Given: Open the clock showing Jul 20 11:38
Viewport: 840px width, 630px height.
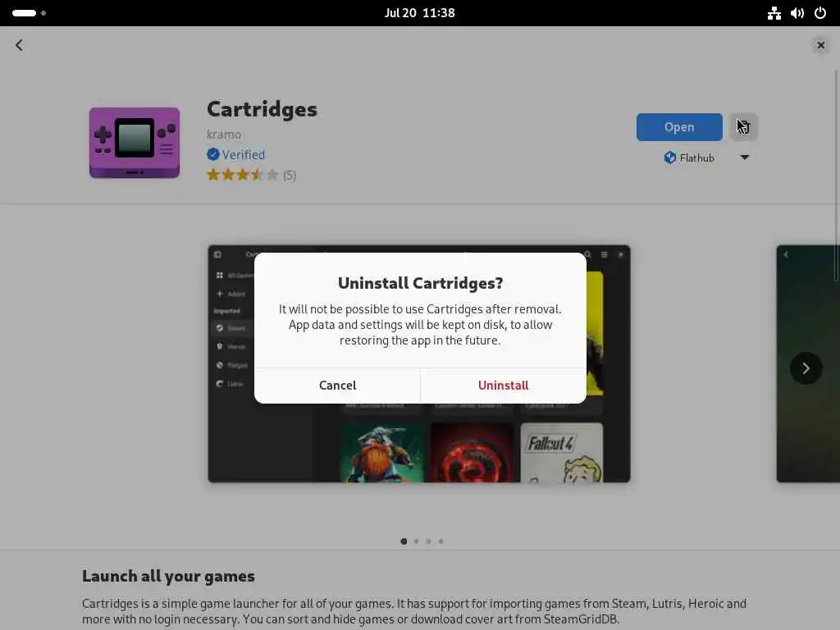Looking at the screenshot, I should pyautogui.click(x=419, y=13).
